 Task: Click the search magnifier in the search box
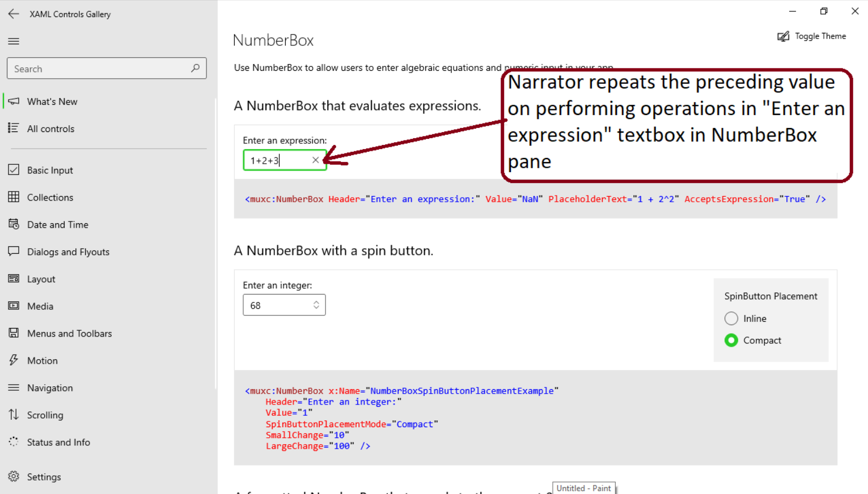[x=195, y=68]
